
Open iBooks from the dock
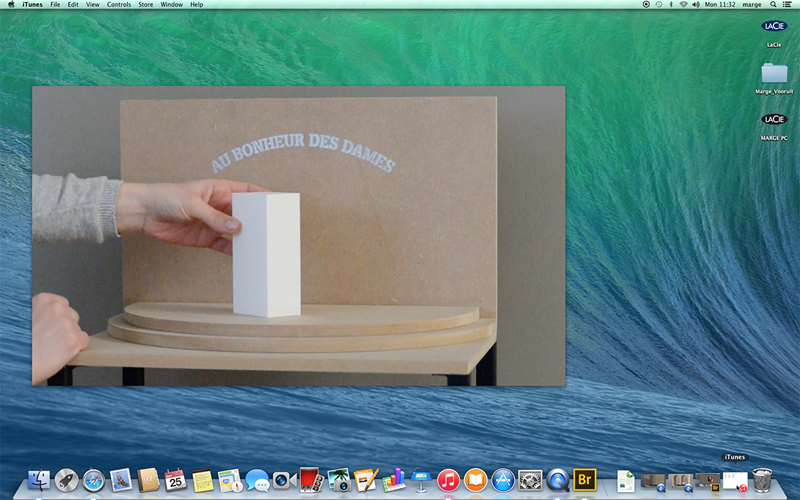475,480
